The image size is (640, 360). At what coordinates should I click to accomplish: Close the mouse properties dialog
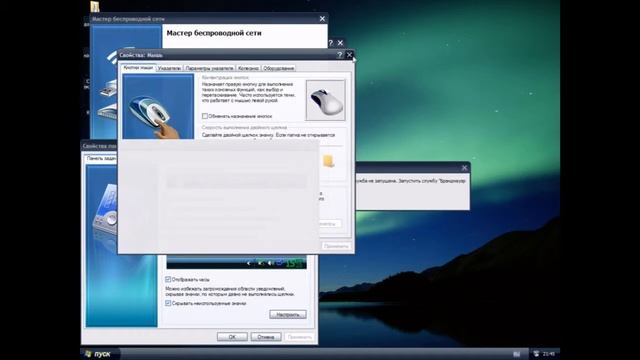[x=349, y=55]
